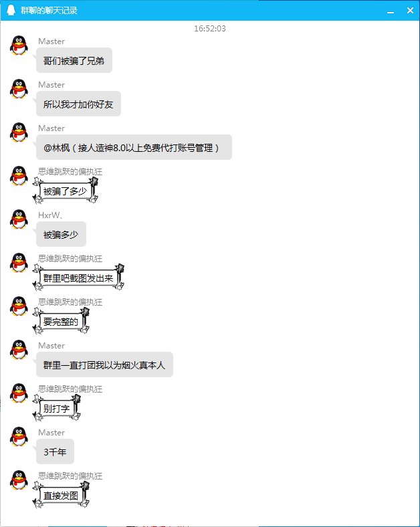
Task: Close the 群聊的聊天记录 window
Action: pos(410,11)
